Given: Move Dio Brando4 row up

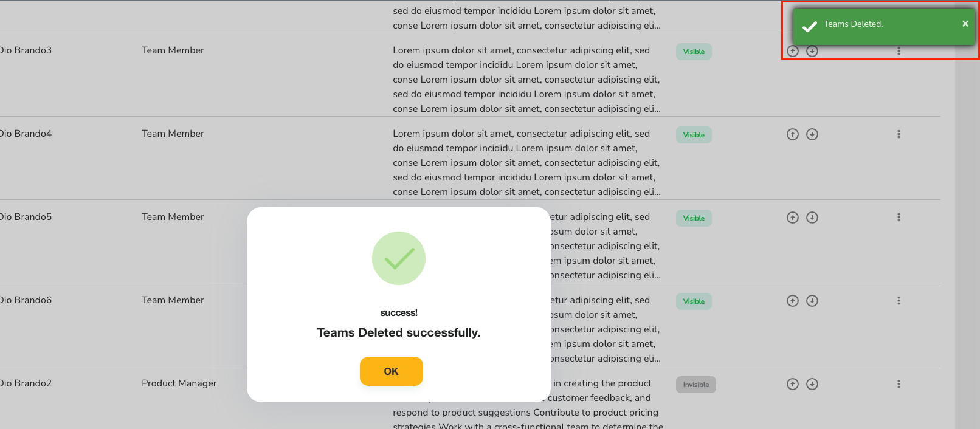Looking at the screenshot, I should click(792, 134).
